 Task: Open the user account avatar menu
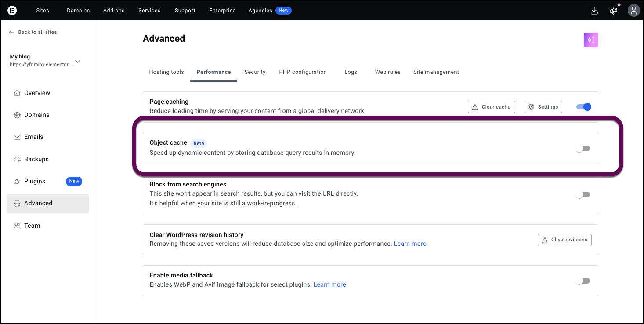(x=633, y=10)
